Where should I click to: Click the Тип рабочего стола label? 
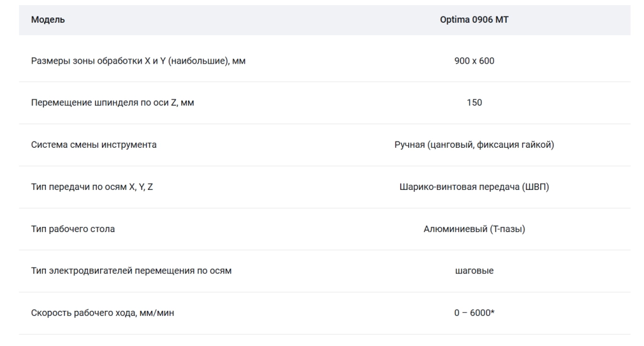(x=73, y=229)
